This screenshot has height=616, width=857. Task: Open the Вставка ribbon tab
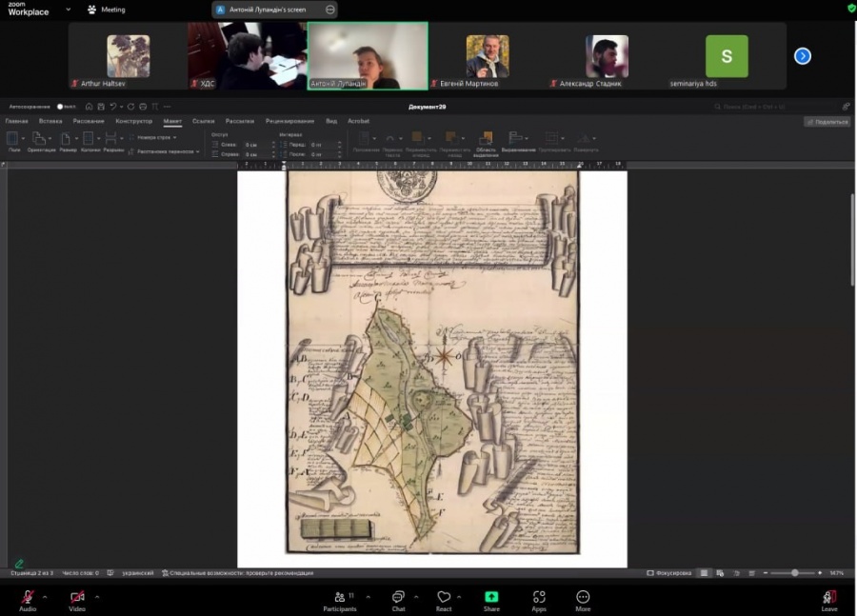pyautogui.click(x=50, y=121)
